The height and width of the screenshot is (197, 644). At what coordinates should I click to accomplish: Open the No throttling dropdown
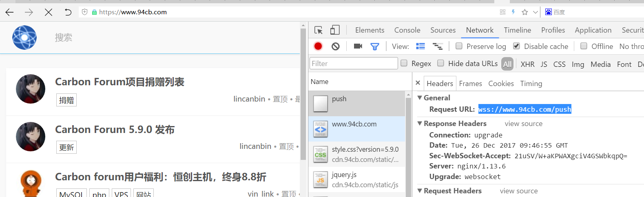point(631,46)
